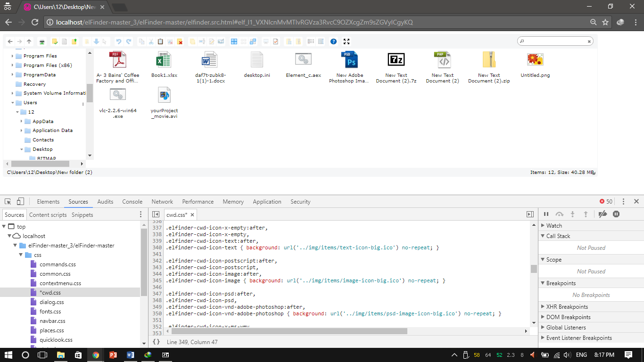Click the delete file red X icon
Viewport: 644px width, 362px height.
pyautogui.click(x=180, y=41)
